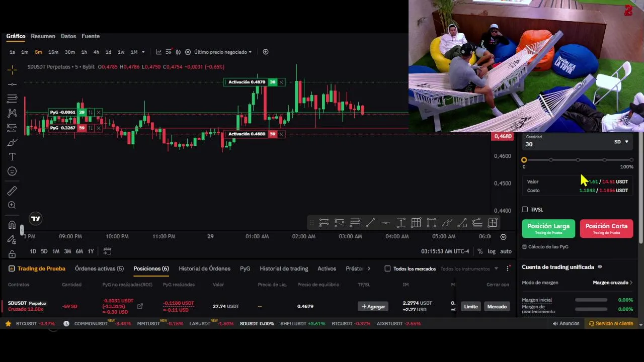Select rectangle tool in floating toolbar
Screen dimensions: 644x362
point(431,223)
